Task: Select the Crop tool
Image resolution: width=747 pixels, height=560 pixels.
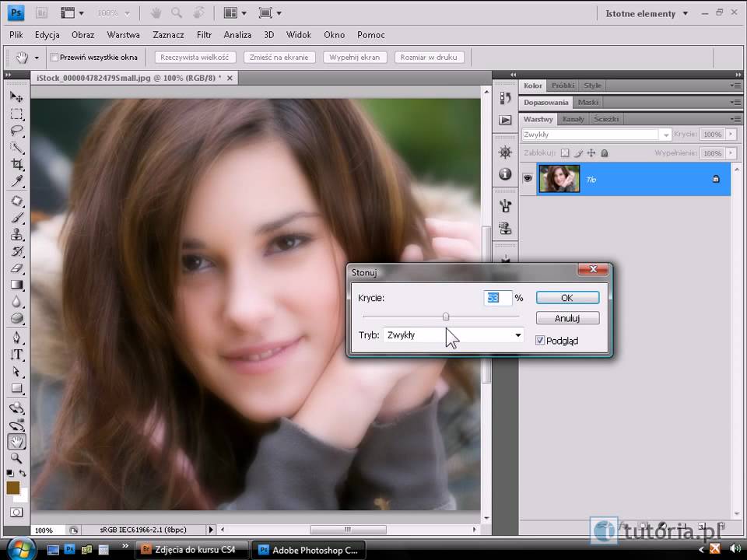Action: pyautogui.click(x=16, y=164)
